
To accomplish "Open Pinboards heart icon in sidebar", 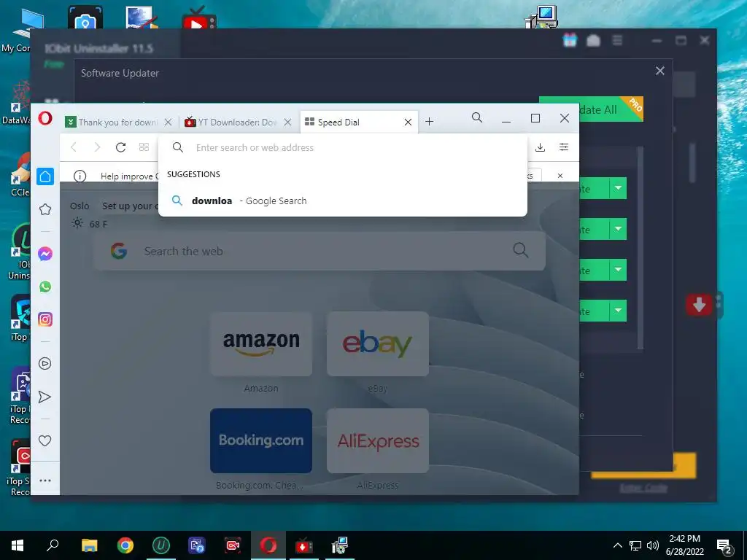I will click(44, 441).
